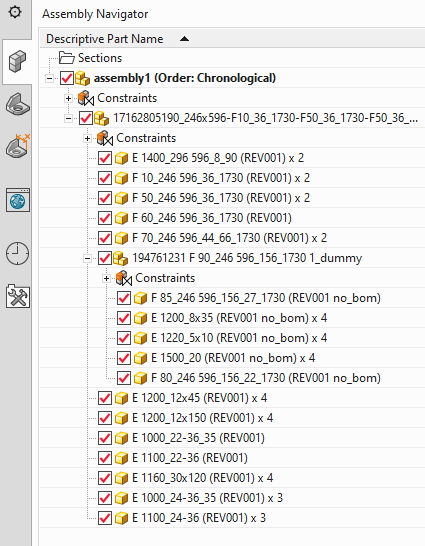Select the Sections folder icon
The height and width of the screenshot is (546, 425).
pyautogui.click(x=66, y=58)
